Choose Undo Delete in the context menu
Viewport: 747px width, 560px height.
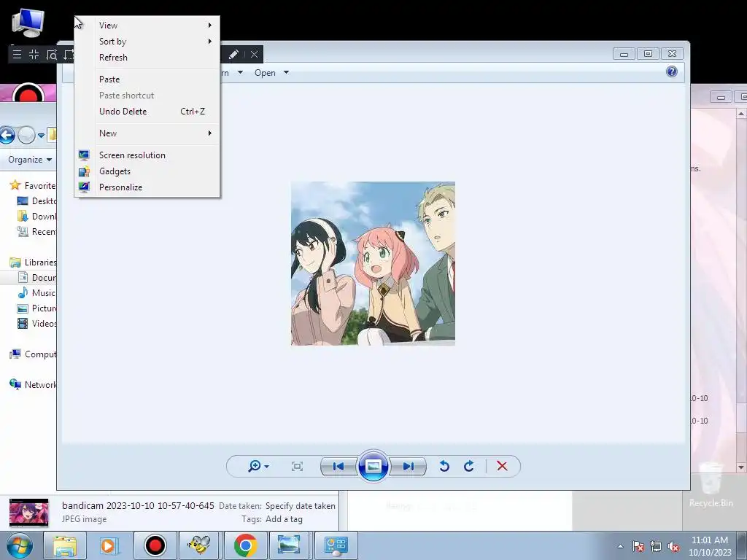coord(147,112)
